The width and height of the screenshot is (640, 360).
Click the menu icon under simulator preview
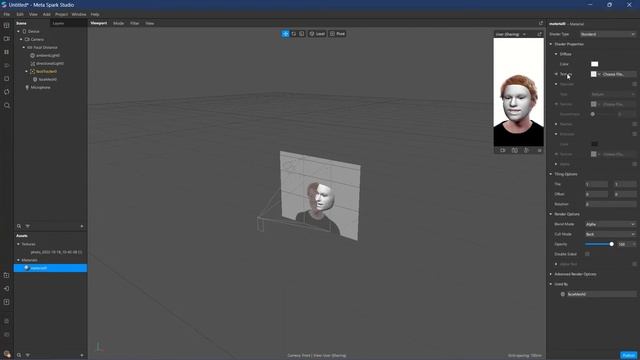coord(539,151)
